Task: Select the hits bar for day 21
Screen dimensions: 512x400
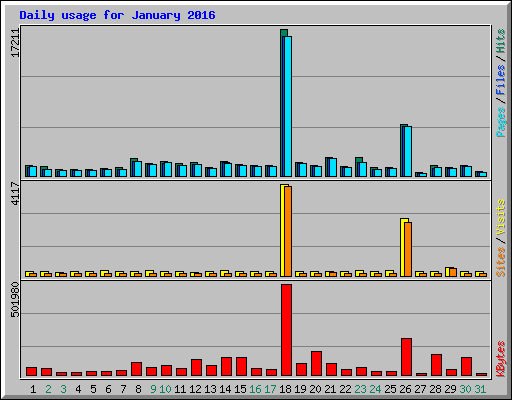Action: tap(329, 167)
